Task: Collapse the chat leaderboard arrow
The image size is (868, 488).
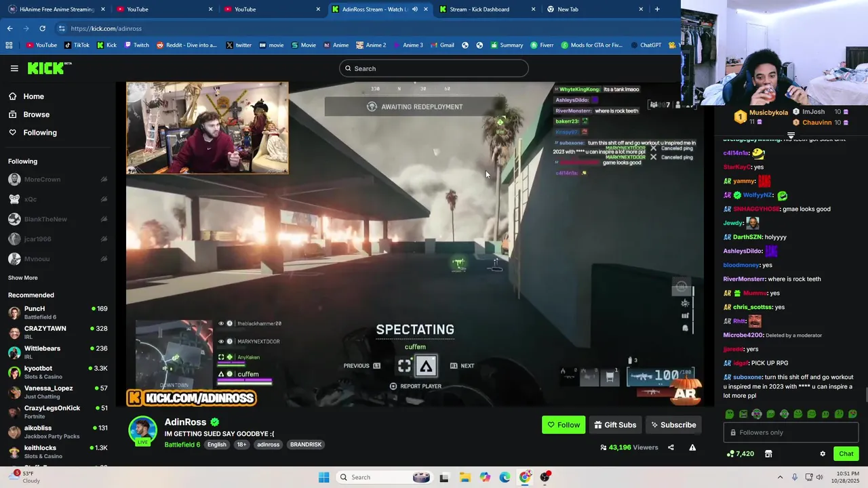Action: [791, 136]
